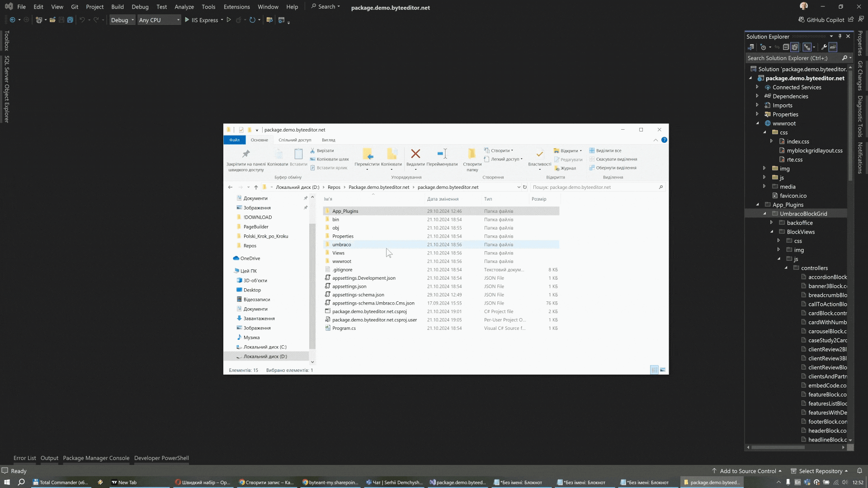Toggle the Output panel view
This screenshot has width=868, height=488.
[49, 458]
